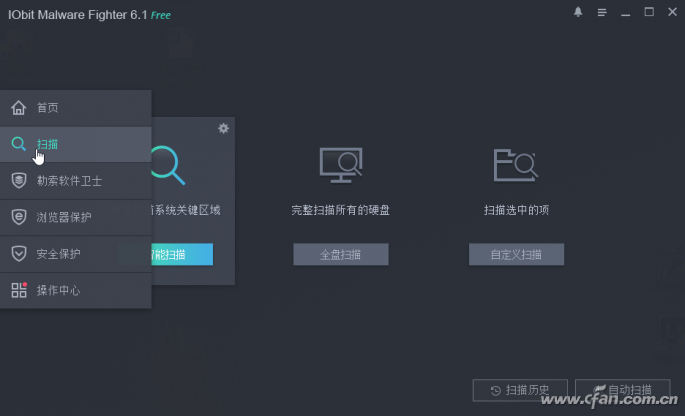Open the notification bell

(x=578, y=12)
